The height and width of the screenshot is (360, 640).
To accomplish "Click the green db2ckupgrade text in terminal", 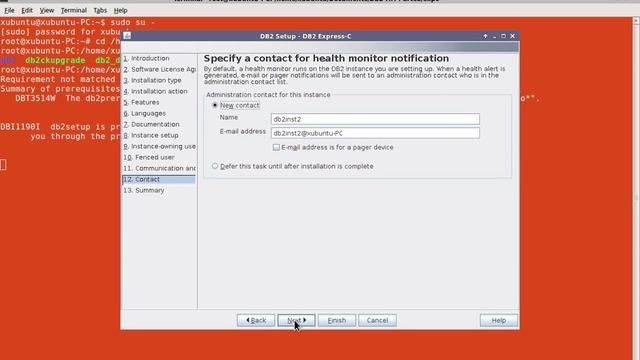I will pyautogui.click(x=55, y=60).
